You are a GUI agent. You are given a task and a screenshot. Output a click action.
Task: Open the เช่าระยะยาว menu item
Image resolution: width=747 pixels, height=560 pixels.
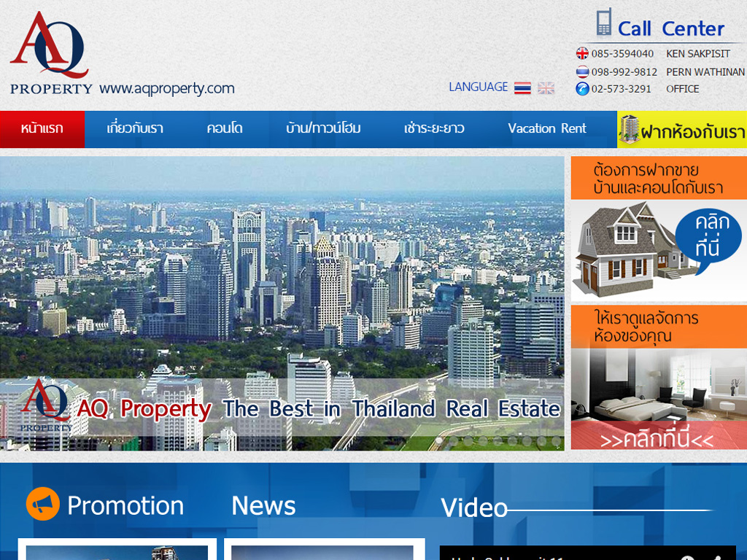(x=434, y=129)
